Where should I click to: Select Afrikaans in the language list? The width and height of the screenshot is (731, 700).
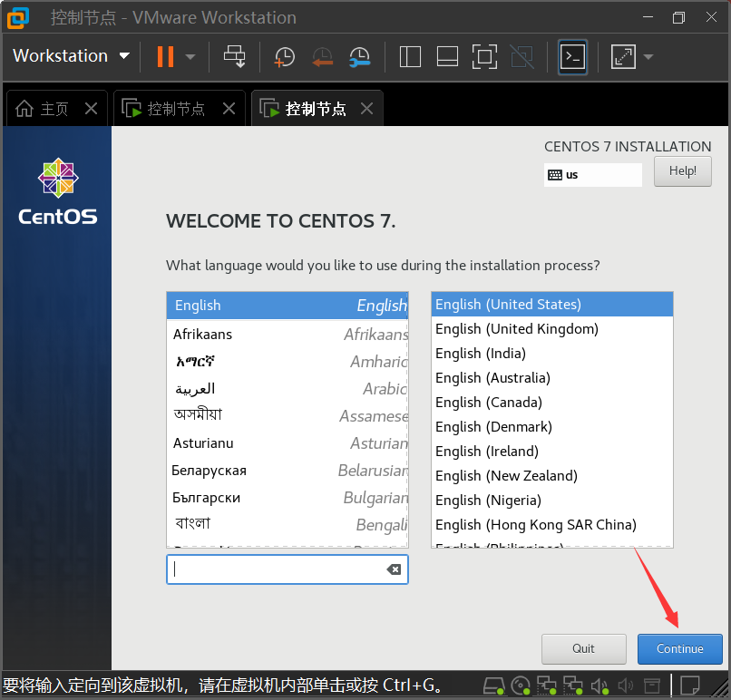pyautogui.click(x=288, y=335)
